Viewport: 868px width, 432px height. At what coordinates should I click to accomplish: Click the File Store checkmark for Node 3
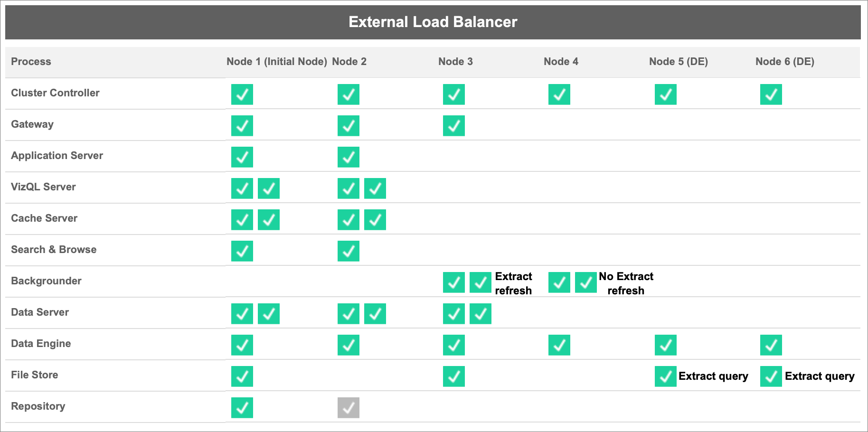(454, 376)
